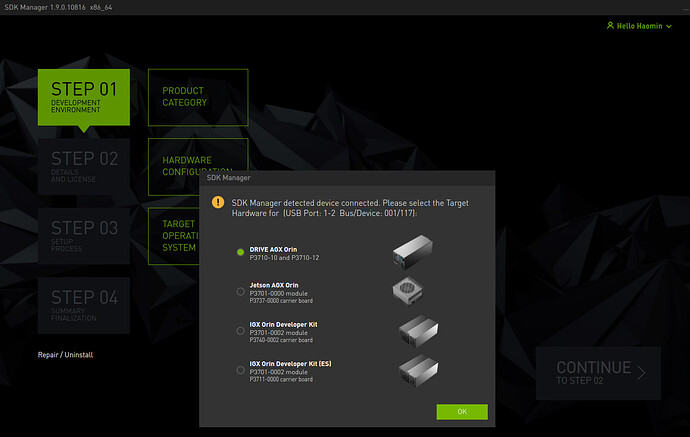
Task: Click 'P3711-0000 carrier board' text
Action: click(x=281, y=379)
